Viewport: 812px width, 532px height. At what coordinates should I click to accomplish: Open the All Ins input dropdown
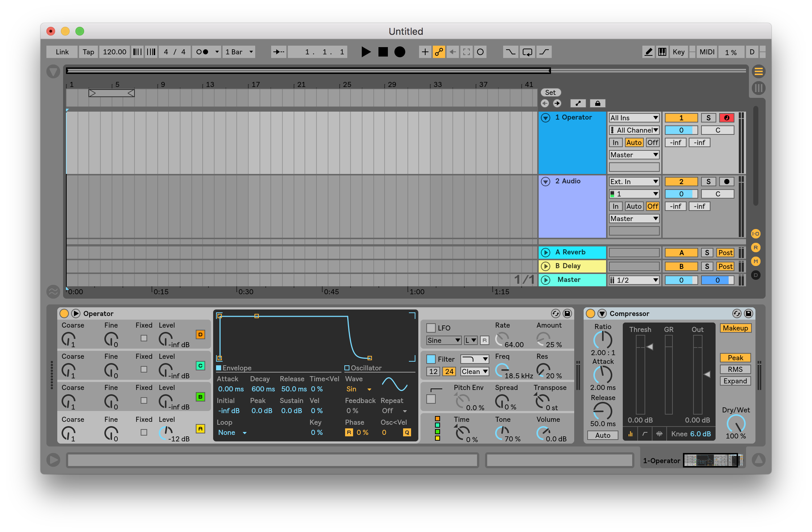[x=634, y=118]
